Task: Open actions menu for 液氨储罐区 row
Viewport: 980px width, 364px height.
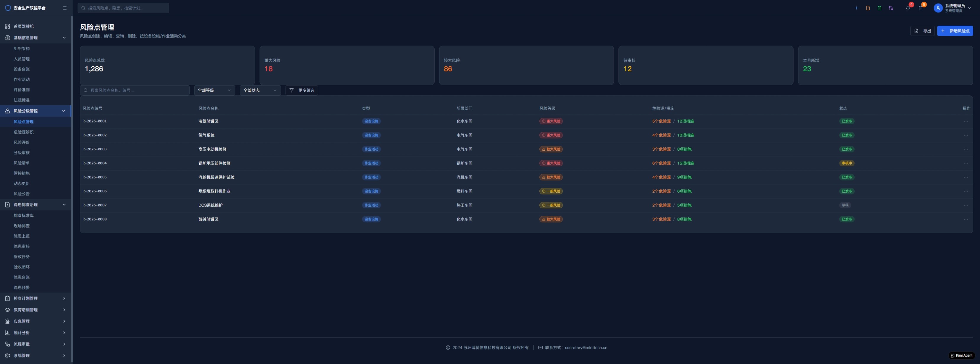Action: coord(966,121)
